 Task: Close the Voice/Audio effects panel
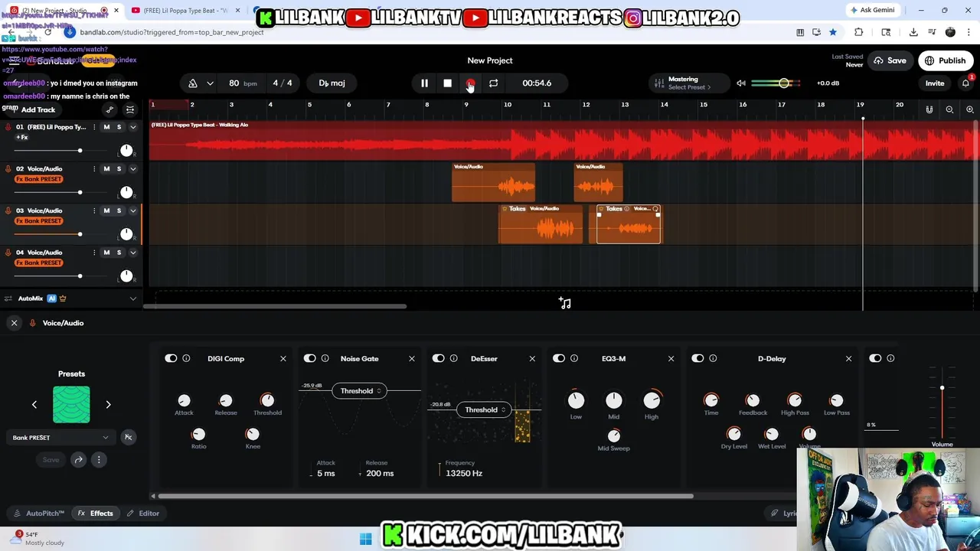tap(14, 323)
